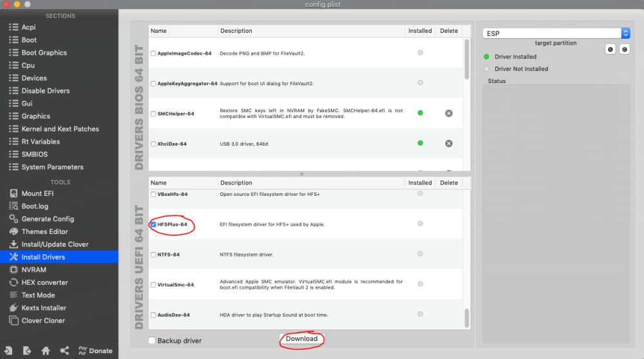Check the NTFS-64 driver
This screenshot has width=644, height=359.
pos(153,255)
